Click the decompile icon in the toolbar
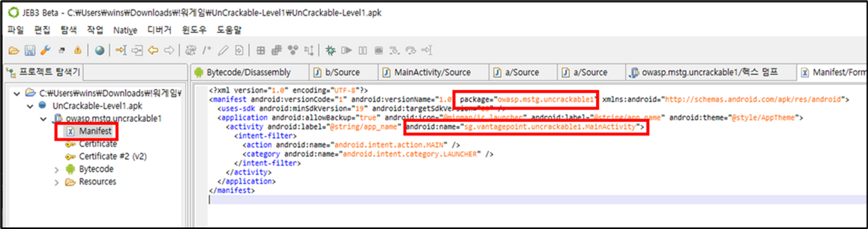 191,50
